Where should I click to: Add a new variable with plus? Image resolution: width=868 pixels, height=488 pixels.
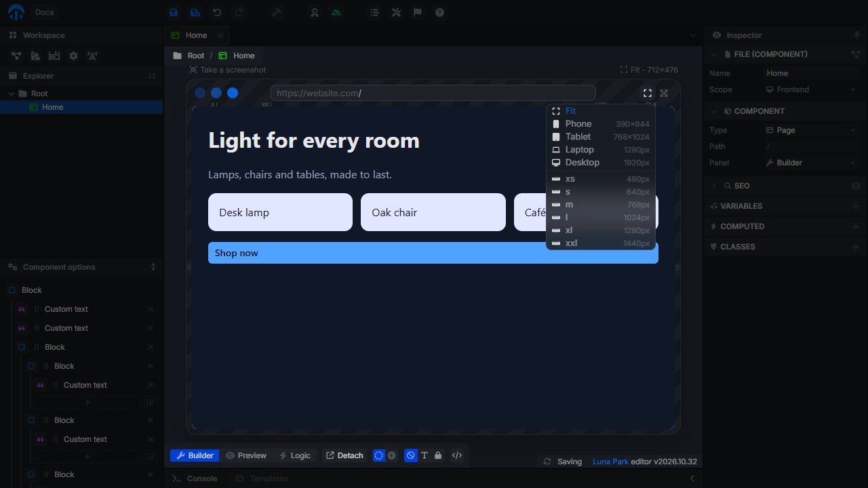pyautogui.click(x=856, y=206)
